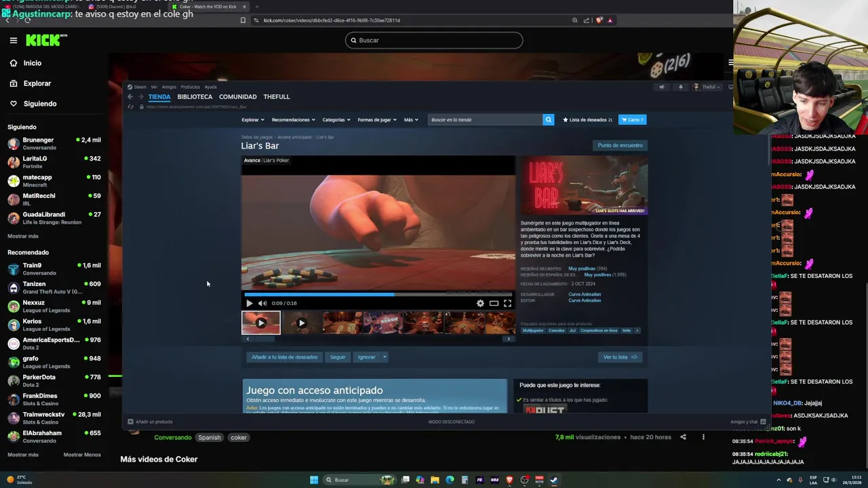Open the Carro shopping cart

[x=633, y=120]
